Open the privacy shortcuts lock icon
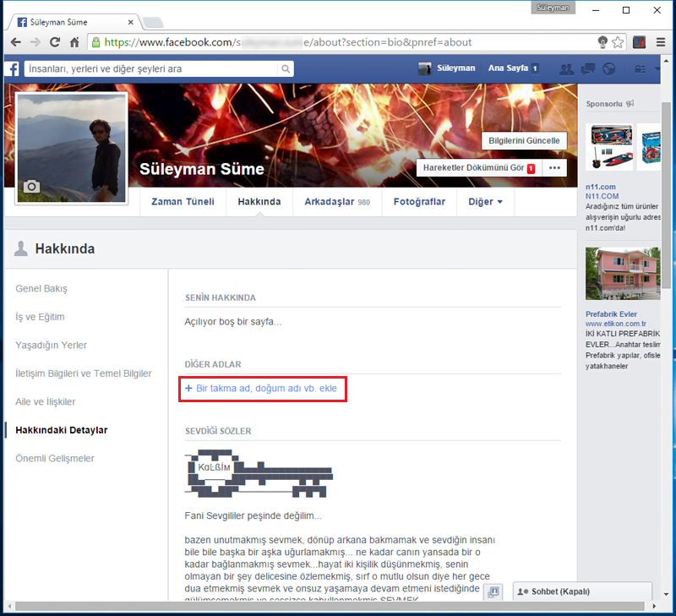Image resolution: width=676 pixels, height=616 pixels. click(x=640, y=68)
